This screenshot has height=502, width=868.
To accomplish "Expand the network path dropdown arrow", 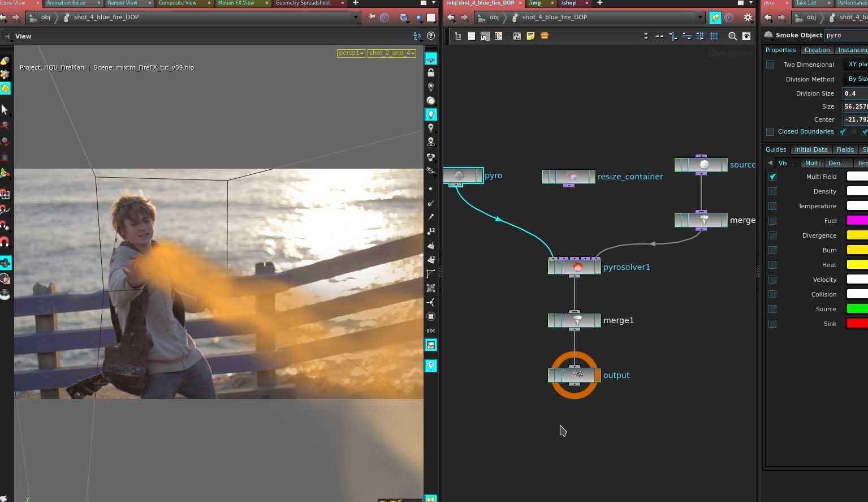I will tap(699, 18).
